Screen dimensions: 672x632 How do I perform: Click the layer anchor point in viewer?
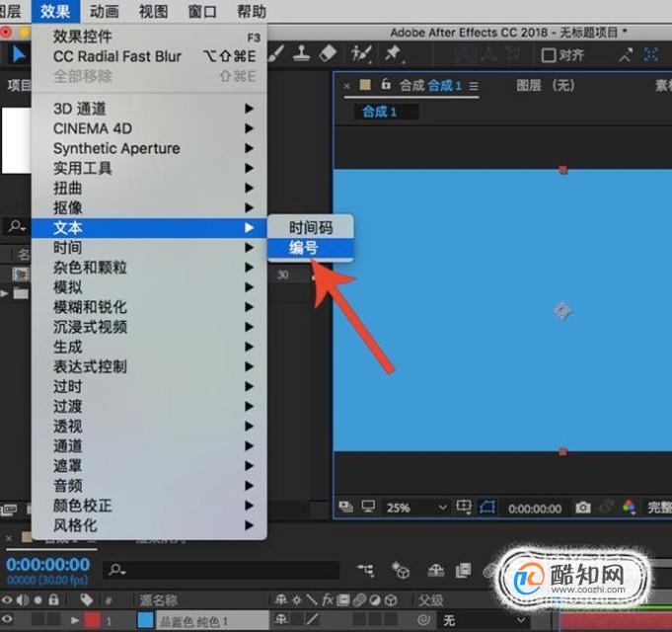[x=562, y=310]
